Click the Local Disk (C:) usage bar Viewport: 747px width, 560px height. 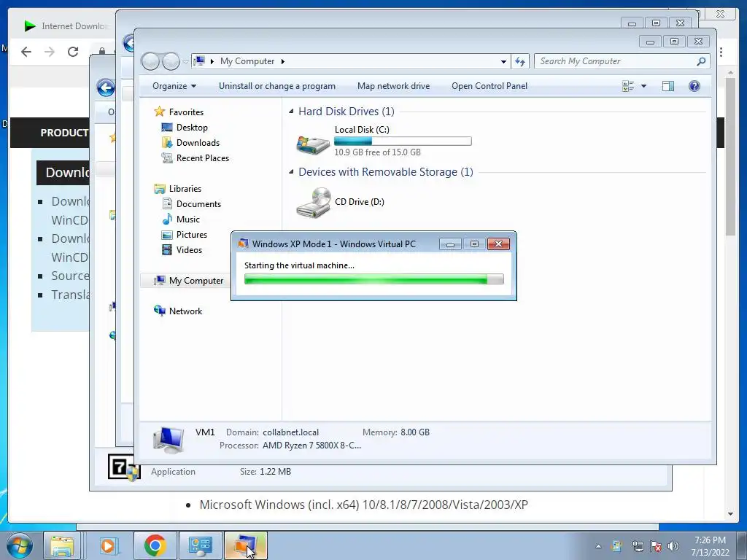[403, 141]
